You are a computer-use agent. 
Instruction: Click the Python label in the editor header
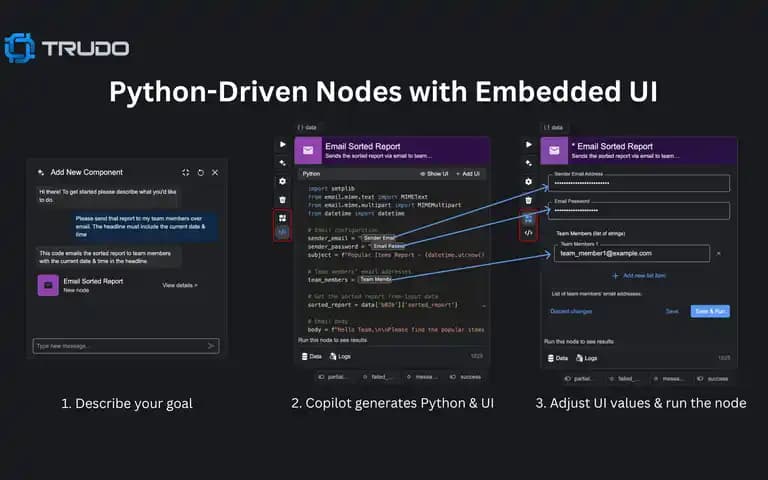tap(311, 174)
